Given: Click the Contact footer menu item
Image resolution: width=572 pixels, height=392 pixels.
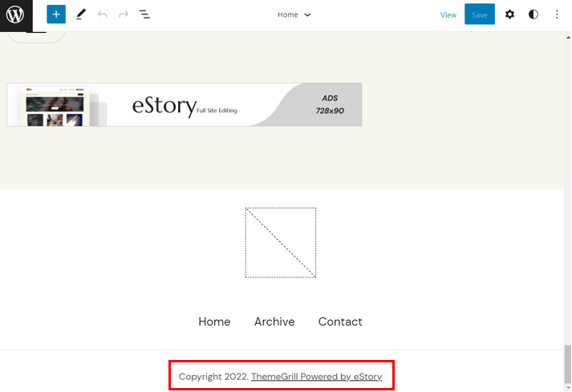Looking at the screenshot, I should 340,321.
